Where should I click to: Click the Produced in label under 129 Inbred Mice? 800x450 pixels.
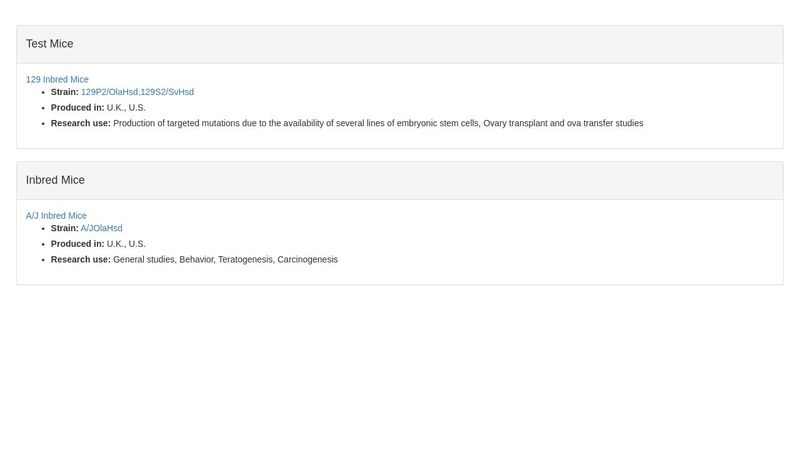click(77, 108)
